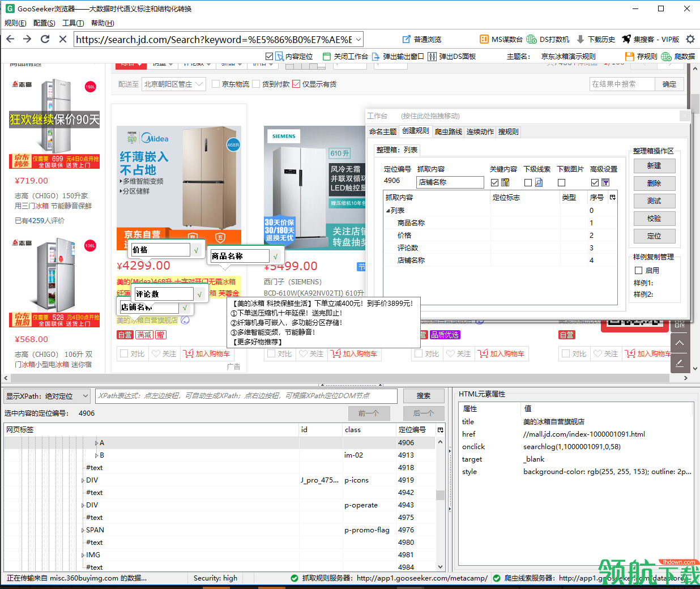Viewport: 700px width, 589px height.
Task: Open 下载历史 download history
Action: coord(596,39)
